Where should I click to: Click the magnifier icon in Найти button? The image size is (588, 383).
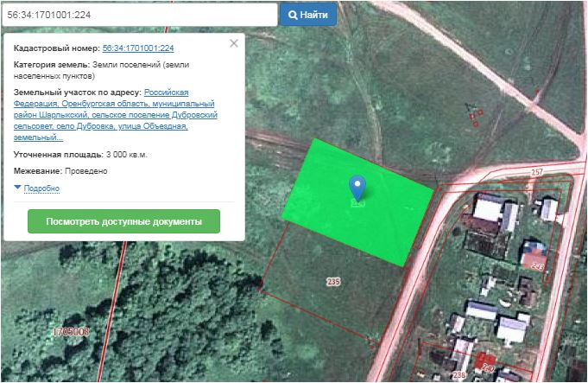pos(294,15)
